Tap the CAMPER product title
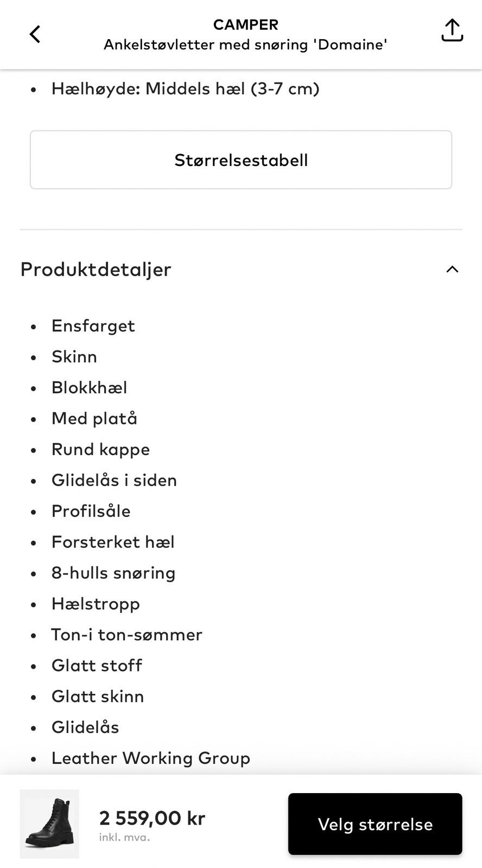 [245, 24]
